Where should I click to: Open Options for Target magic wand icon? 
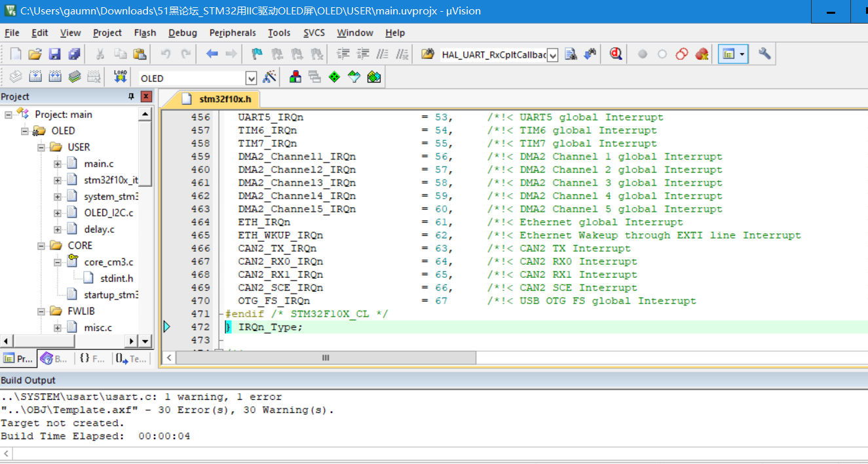point(270,77)
